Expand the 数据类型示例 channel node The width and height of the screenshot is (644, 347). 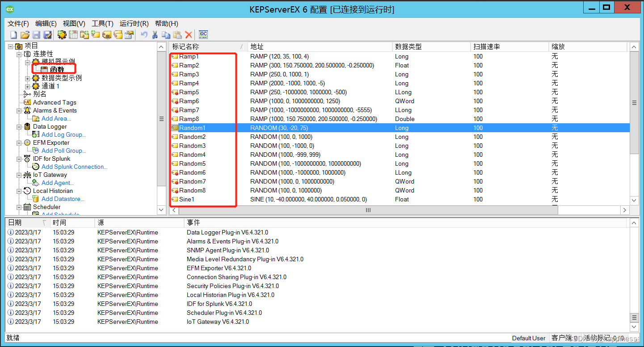pos(27,78)
